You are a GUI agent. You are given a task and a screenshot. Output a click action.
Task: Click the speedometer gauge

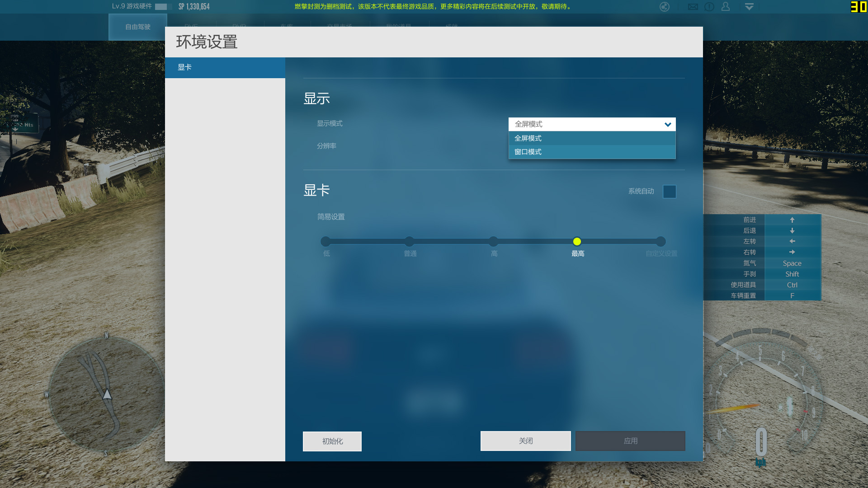[764, 398]
